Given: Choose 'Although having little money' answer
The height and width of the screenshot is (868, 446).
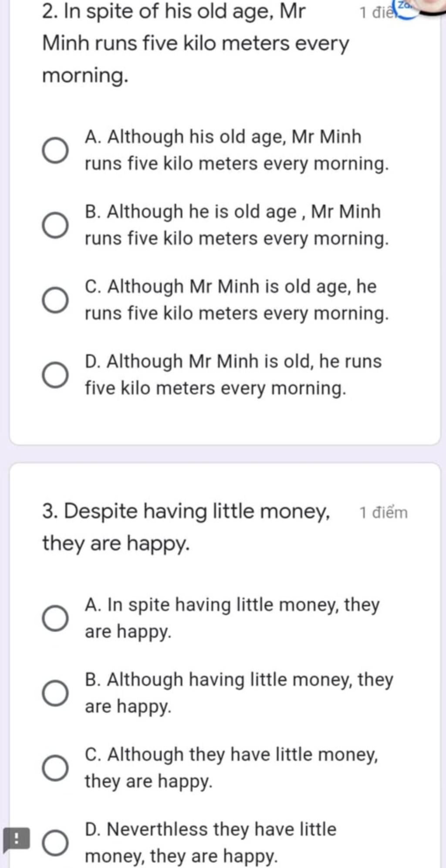Looking at the screenshot, I should [55, 693].
